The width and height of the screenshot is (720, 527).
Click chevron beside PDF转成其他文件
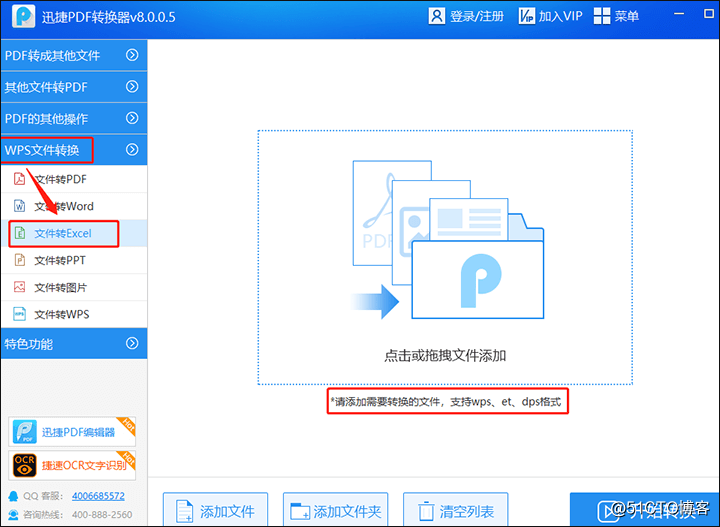pos(132,55)
